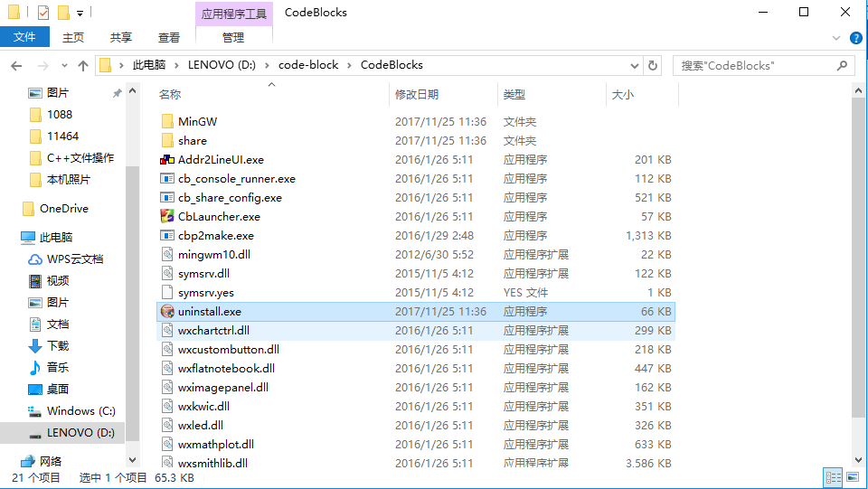Sort by 类型 column header
868x489 pixels.
pos(514,95)
